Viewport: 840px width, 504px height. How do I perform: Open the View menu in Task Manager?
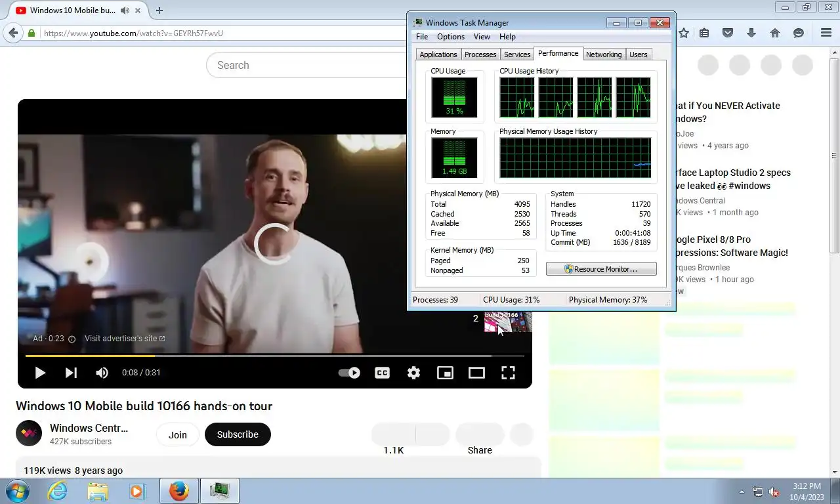click(x=482, y=37)
